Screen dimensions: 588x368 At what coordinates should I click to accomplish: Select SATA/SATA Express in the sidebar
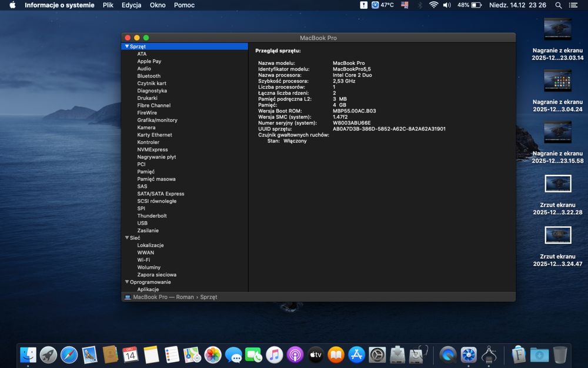point(161,194)
